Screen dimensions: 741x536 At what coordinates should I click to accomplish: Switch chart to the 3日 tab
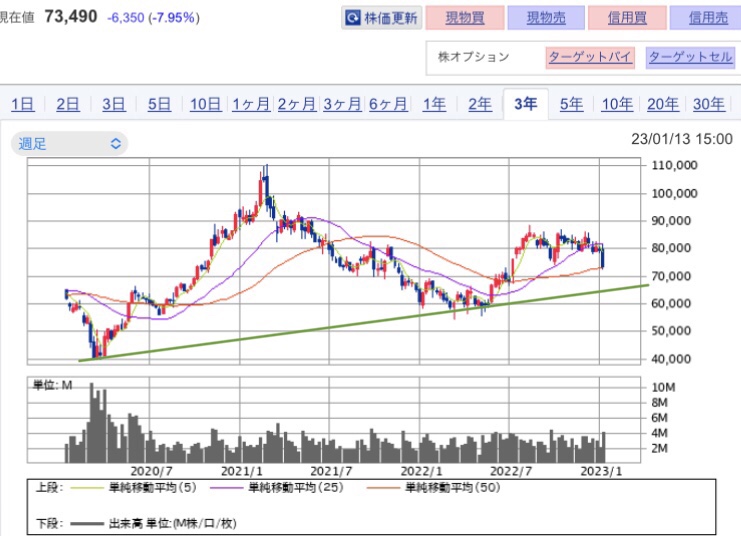click(114, 104)
